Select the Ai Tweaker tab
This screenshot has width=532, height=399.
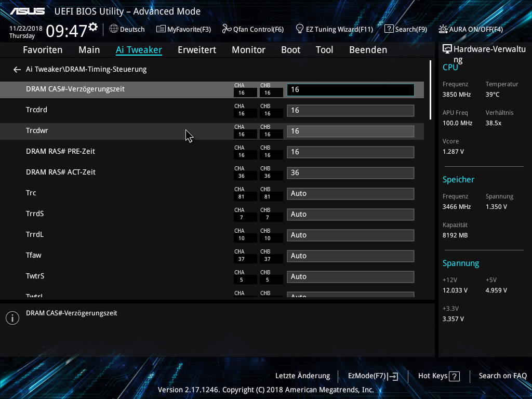(139, 50)
